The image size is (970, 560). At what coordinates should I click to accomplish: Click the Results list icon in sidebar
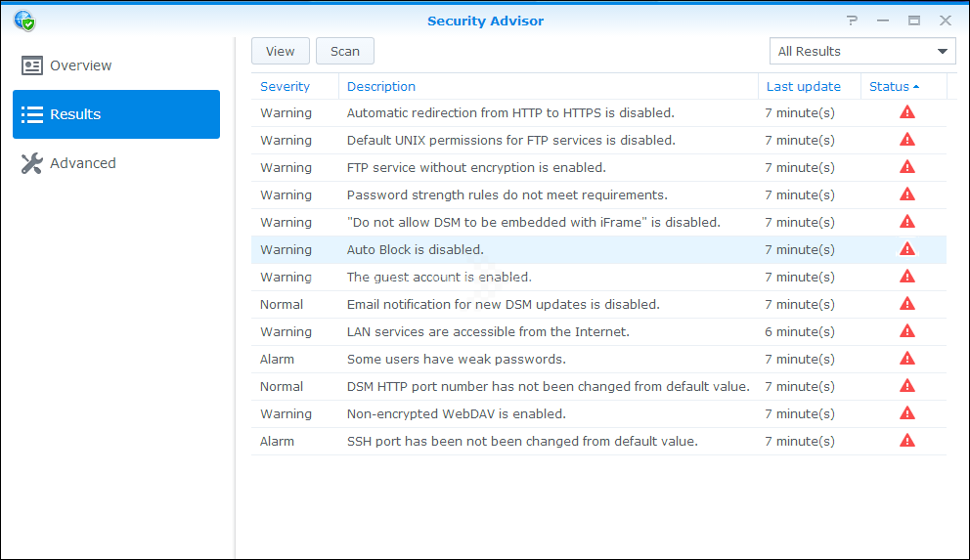32,114
